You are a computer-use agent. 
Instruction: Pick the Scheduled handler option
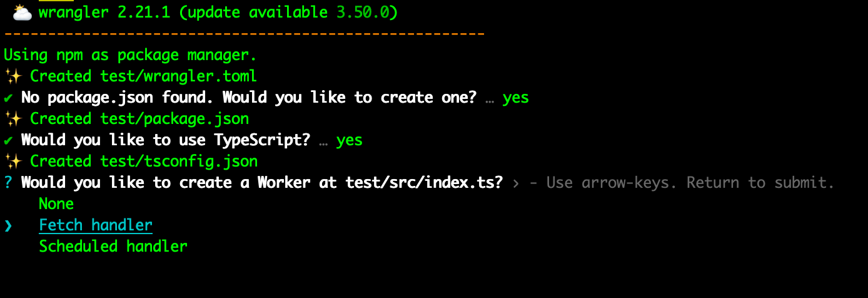[113, 247]
